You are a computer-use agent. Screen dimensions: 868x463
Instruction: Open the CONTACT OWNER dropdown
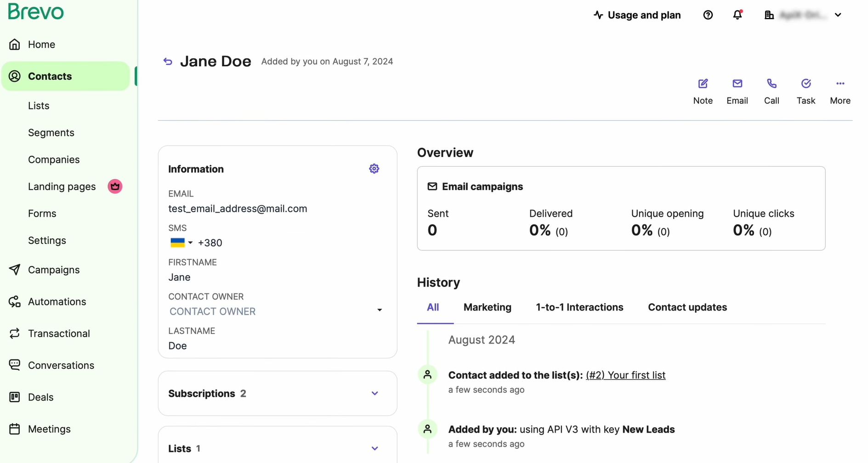pyautogui.click(x=277, y=311)
